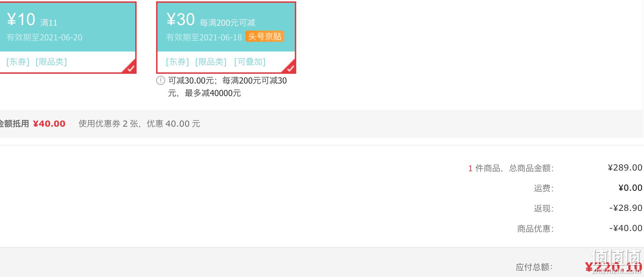This screenshot has height=277, width=644.
Task: Click the [可叠加] tag on ¥30 coupon
Action: click(250, 62)
